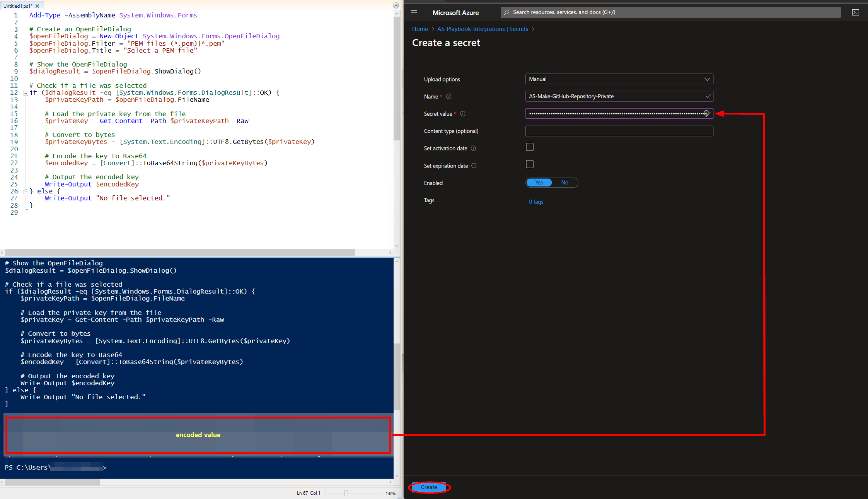Collapse the if block at line 12

pos(26,93)
